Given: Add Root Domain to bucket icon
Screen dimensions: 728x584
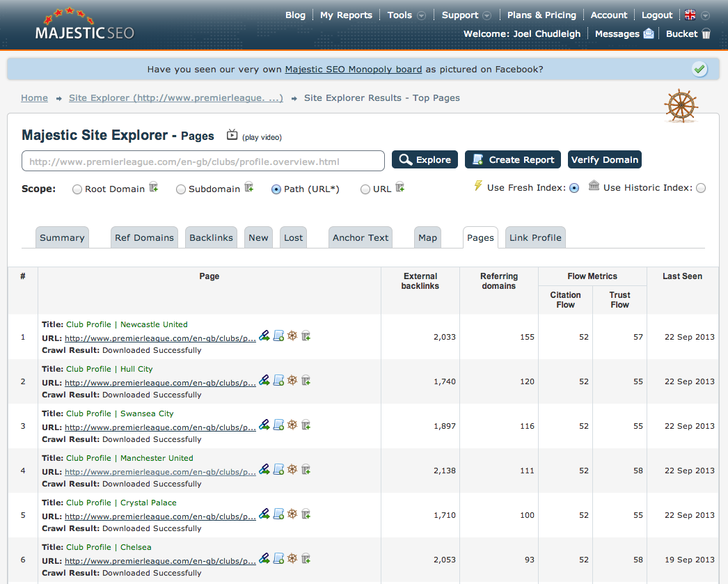Looking at the screenshot, I should click(x=154, y=187).
